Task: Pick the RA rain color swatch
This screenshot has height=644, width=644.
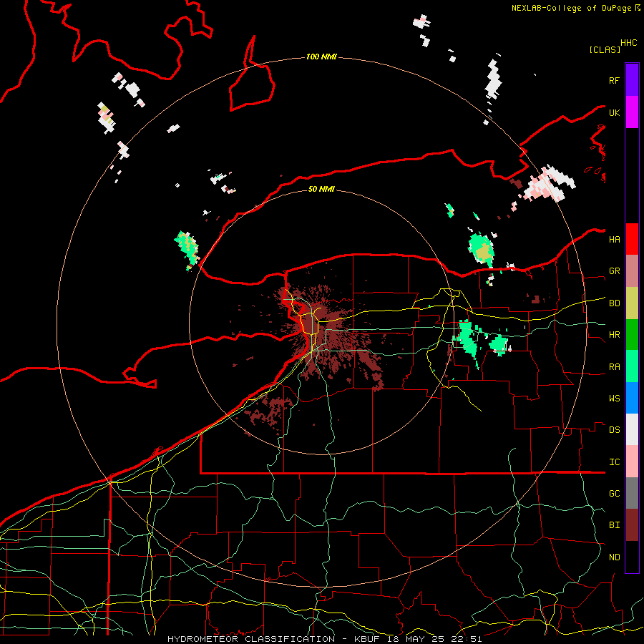Action: point(632,366)
